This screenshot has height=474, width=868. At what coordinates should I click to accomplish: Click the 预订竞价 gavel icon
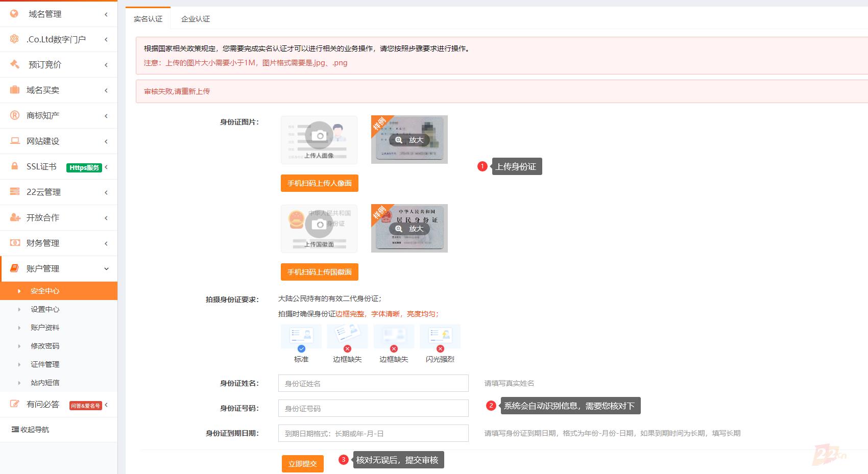(x=15, y=64)
